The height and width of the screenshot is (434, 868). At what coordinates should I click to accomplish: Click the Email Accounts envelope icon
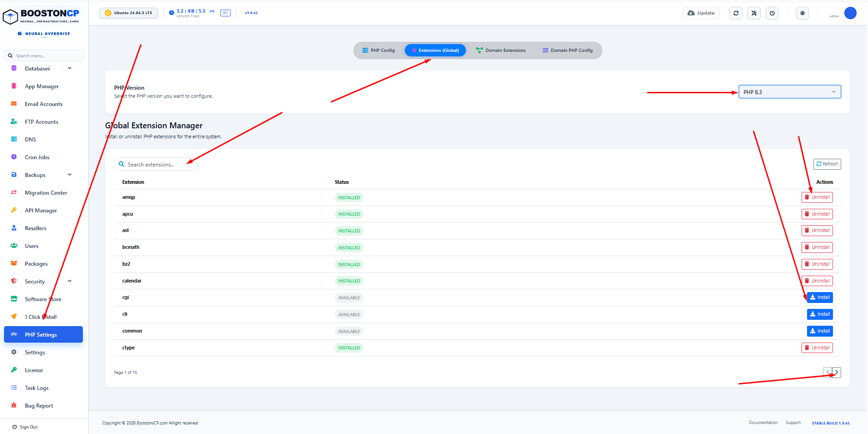click(14, 104)
